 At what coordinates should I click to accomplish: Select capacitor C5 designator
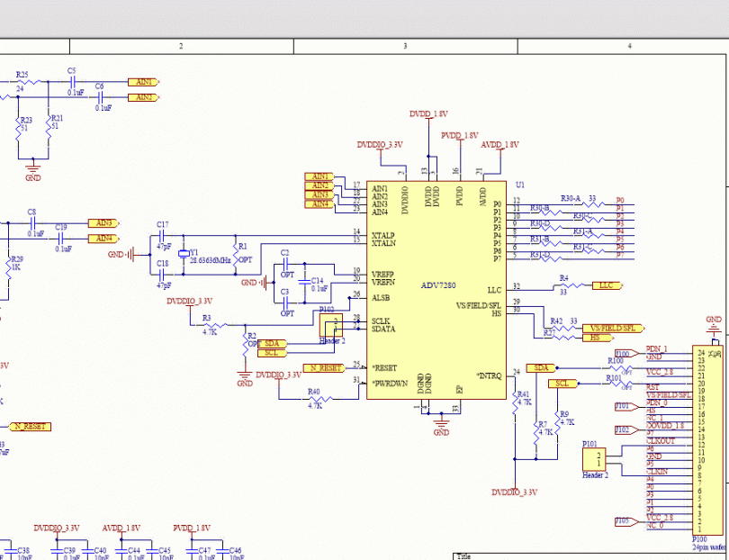(x=71, y=71)
